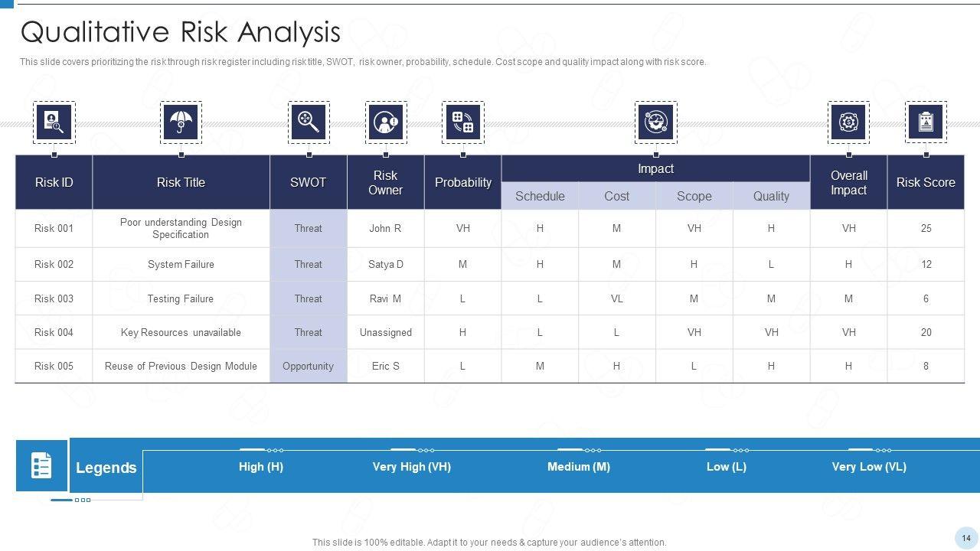Select the Threat cell for Risk 004
The width and height of the screenshot is (980, 551).
tap(309, 332)
